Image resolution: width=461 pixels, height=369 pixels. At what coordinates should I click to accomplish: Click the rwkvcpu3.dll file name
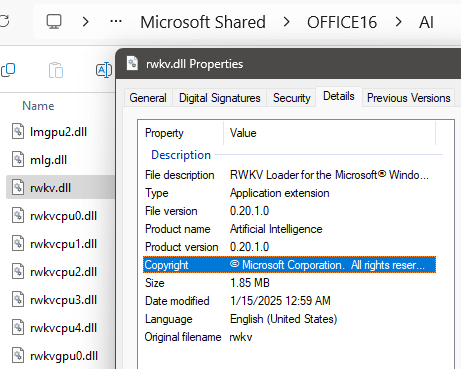[x=63, y=300]
